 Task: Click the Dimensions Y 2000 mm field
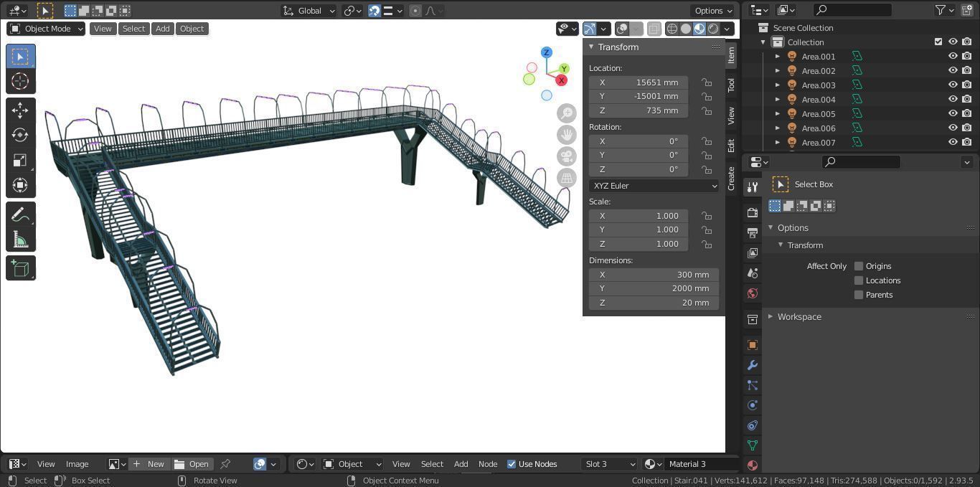(654, 288)
